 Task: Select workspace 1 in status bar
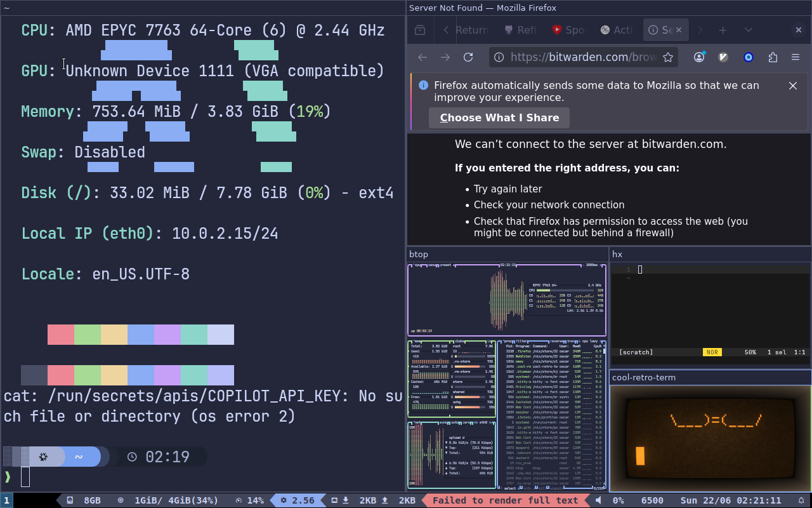click(6, 500)
